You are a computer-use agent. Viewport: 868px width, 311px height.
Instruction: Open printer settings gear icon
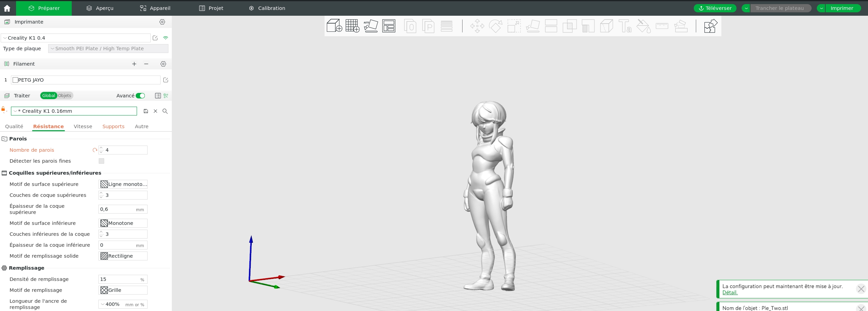(162, 22)
